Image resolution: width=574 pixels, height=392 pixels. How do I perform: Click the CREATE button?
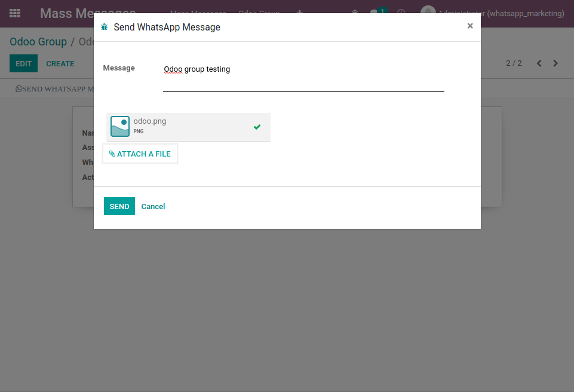tap(60, 63)
